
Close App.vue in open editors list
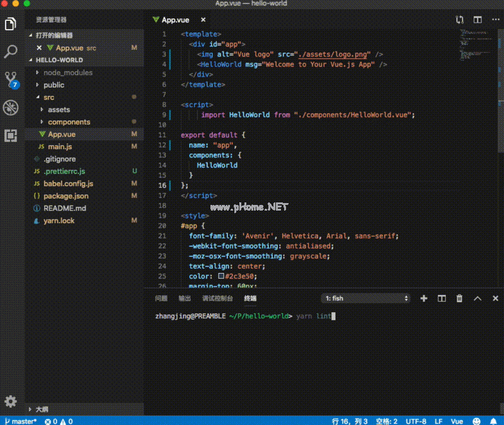click(39, 48)
